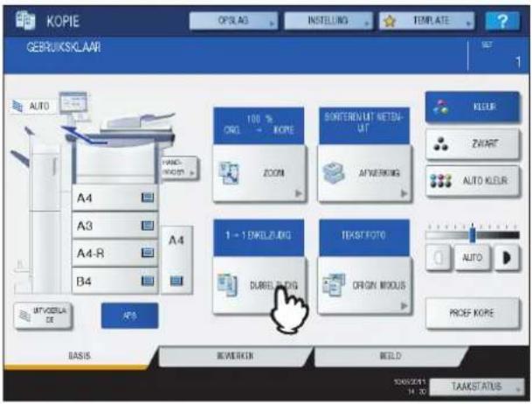Screen dimensions: 532x404
Task: Open the DUBBELZIJDIG duplex settings
Action: 260,285
